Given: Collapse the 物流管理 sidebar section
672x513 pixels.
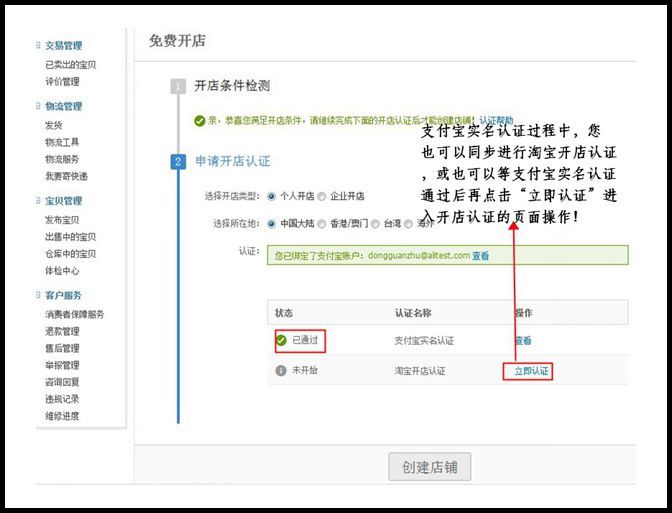Looking at the screenshot, I should point(39,106).
